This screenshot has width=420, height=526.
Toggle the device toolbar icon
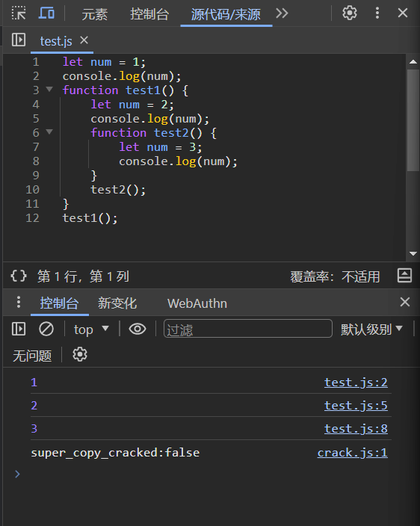coord(46,13)
